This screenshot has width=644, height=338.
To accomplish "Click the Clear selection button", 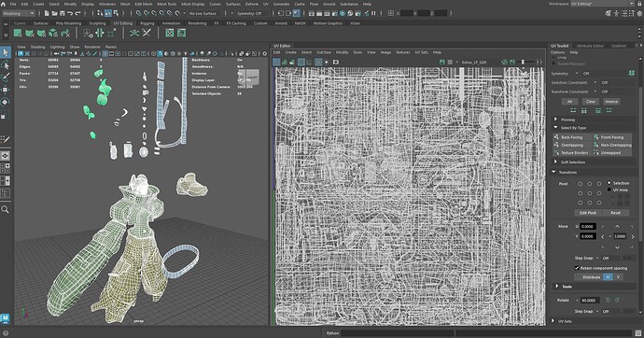I will [x=591, y=102].
